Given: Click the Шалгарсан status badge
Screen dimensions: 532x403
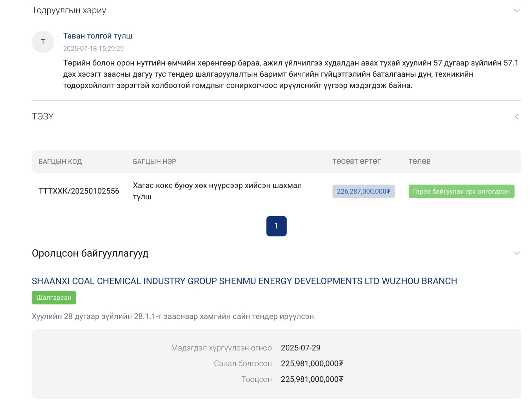Looking at the screenshot, I should pos(54,298).
